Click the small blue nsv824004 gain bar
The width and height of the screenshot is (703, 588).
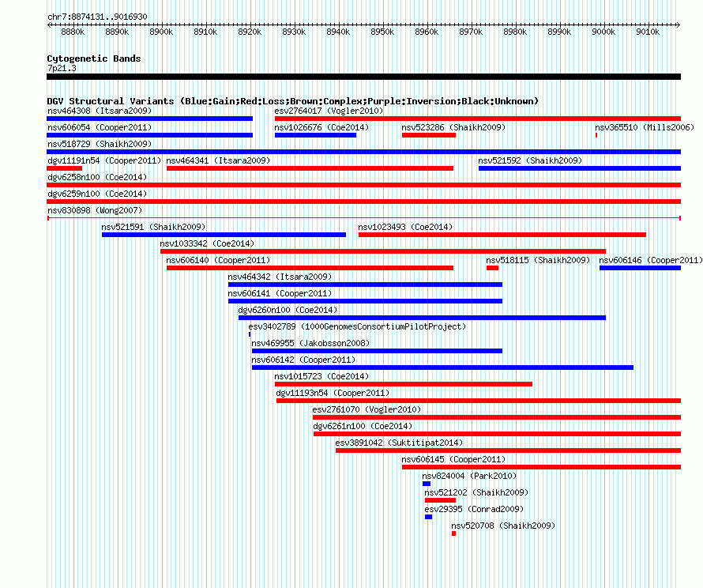coord(427,484)
